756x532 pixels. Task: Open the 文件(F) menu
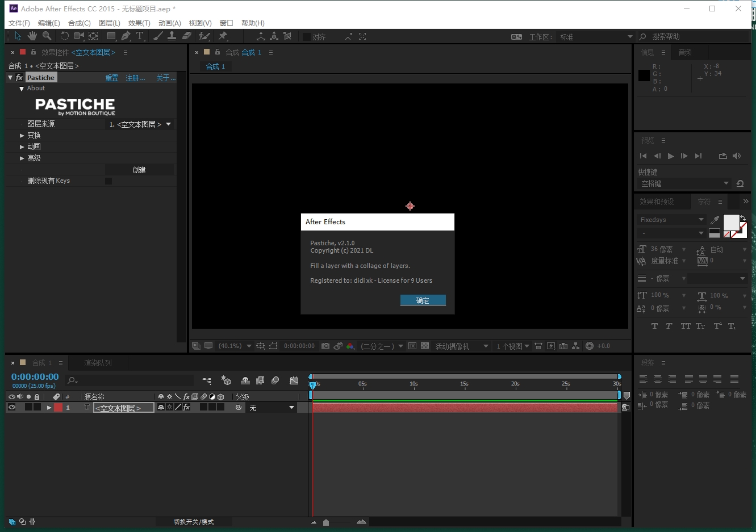pos(19,23)
